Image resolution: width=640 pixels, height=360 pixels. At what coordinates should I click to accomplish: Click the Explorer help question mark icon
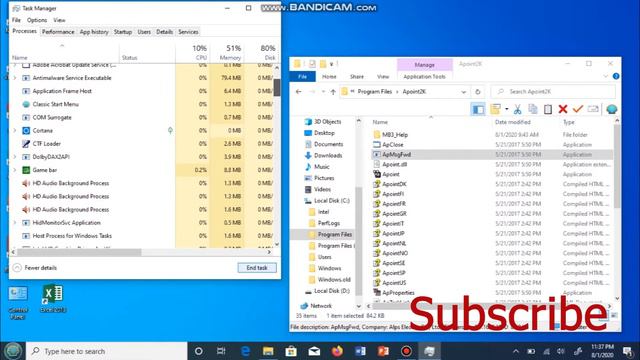616,76
